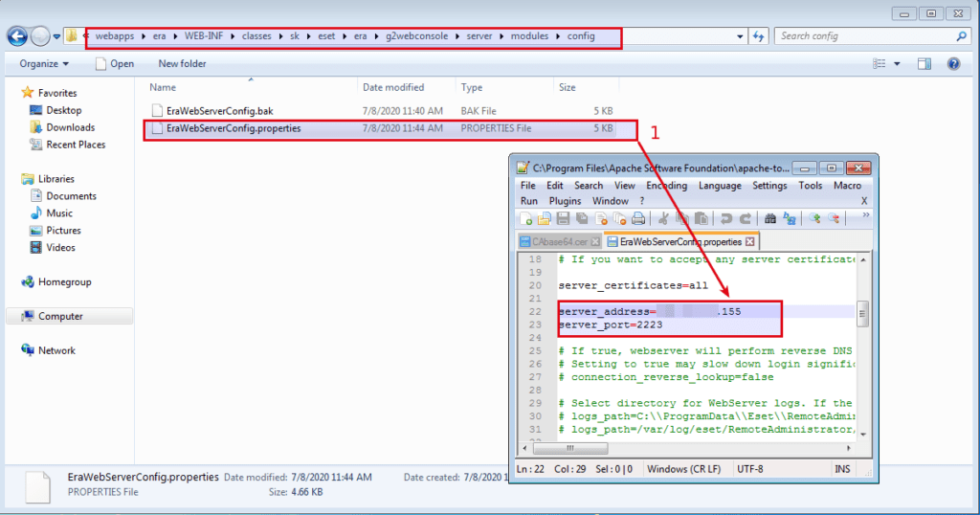The height and width of the screenshot is (515, 980).
Task: Copy selection using Notepad++ toolbar icon
Action: [682, 219]
